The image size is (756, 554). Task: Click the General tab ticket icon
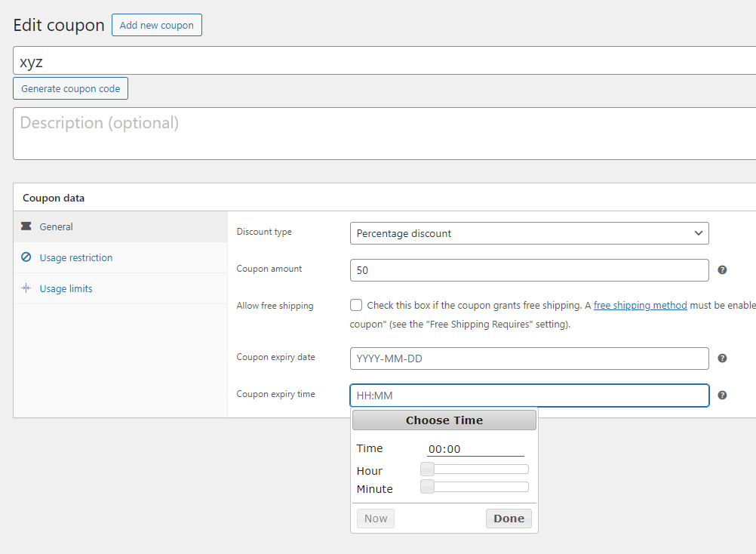[x=26, y=226]
